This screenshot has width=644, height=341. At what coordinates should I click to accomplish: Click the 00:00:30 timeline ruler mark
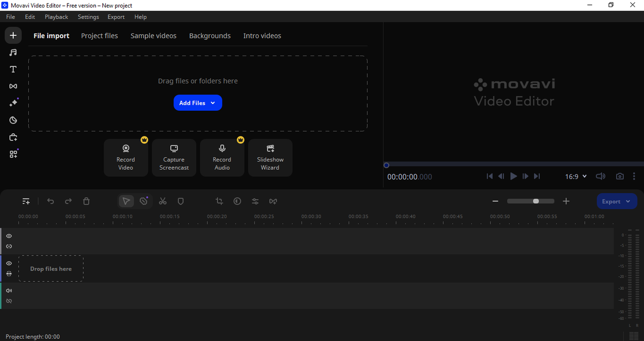click(311, 216)
